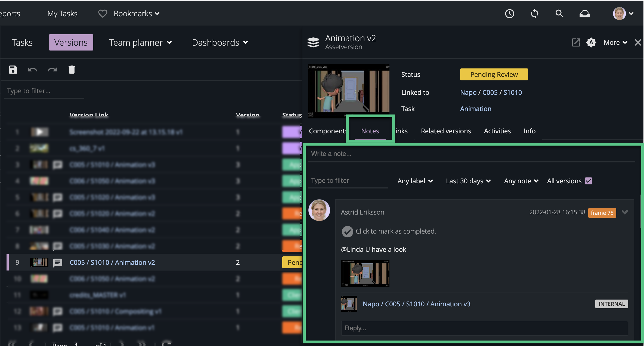Screen dimensions: 644x346
Task: Switch to the Related versions tab
Action: [446, 131]
